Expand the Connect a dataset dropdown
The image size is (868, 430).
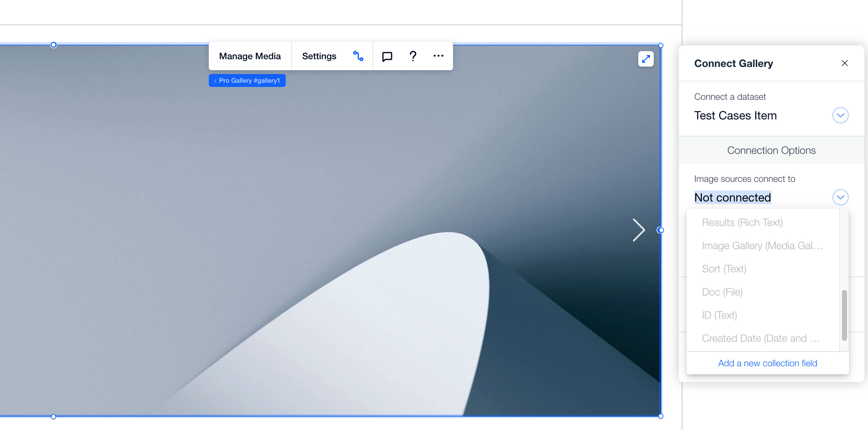(840, 116)
